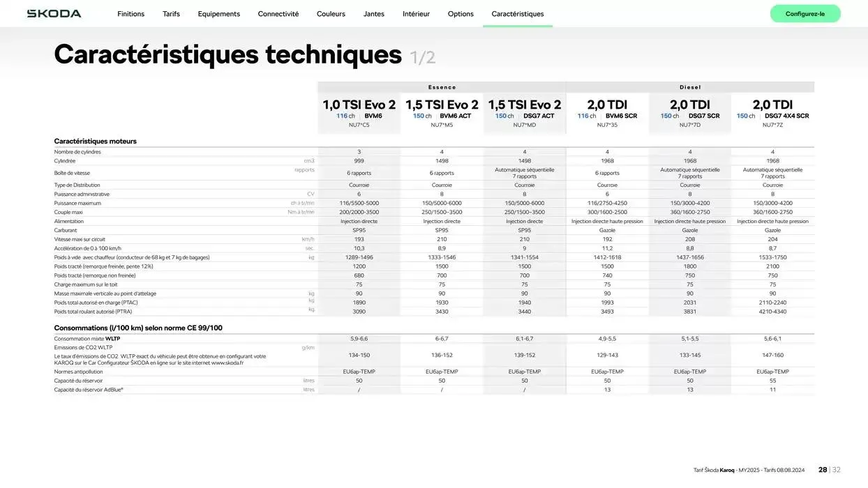The image size is (868, 488).
Task: Select the Caractéristiques tab
Action: point(518,13)
